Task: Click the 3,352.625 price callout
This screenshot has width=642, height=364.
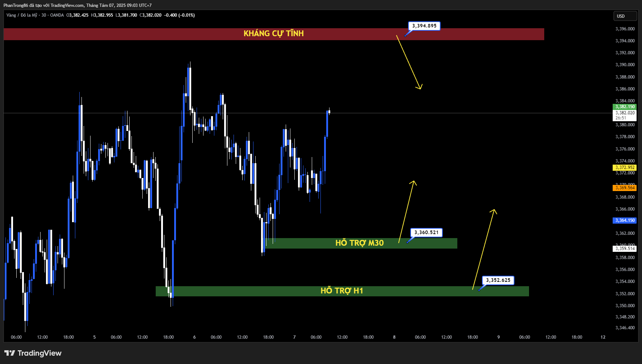Action: [x=498, y=280]
